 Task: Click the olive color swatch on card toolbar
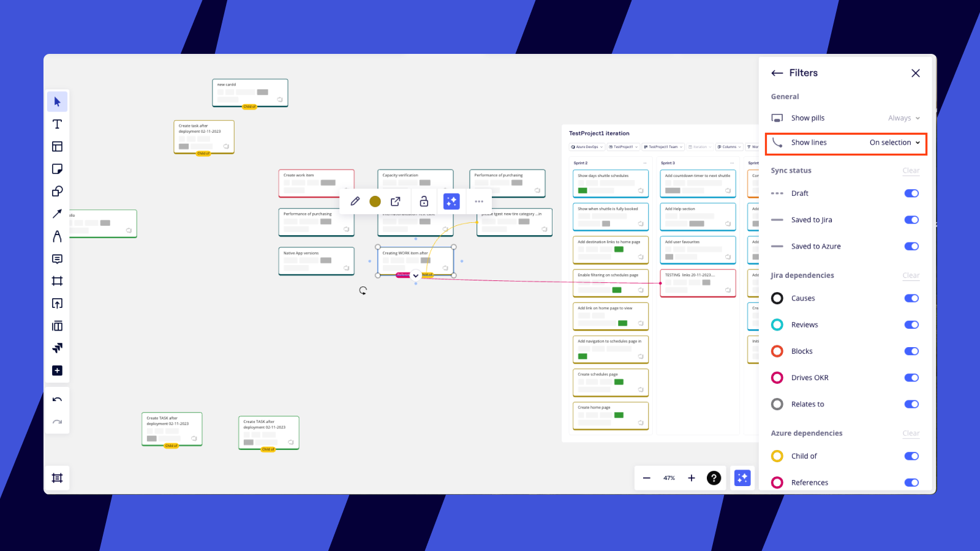pyautogui.click(x=375, y=201)
